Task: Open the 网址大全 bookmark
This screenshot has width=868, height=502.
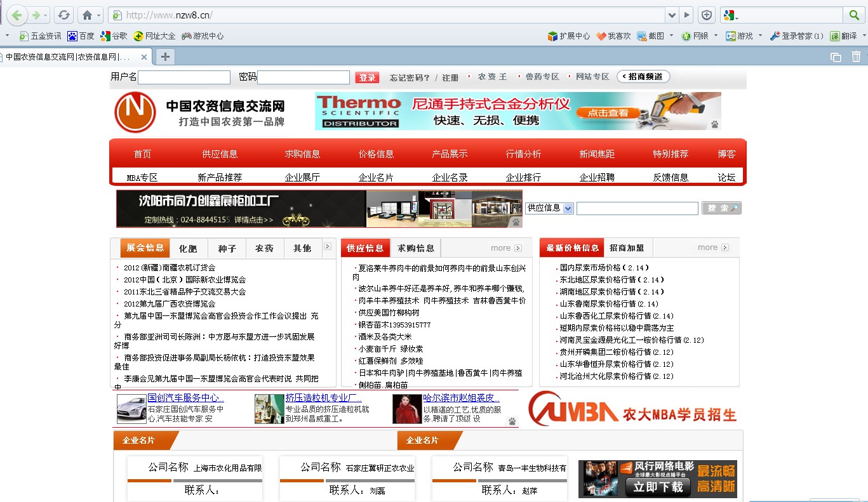Action: (154, 36)
